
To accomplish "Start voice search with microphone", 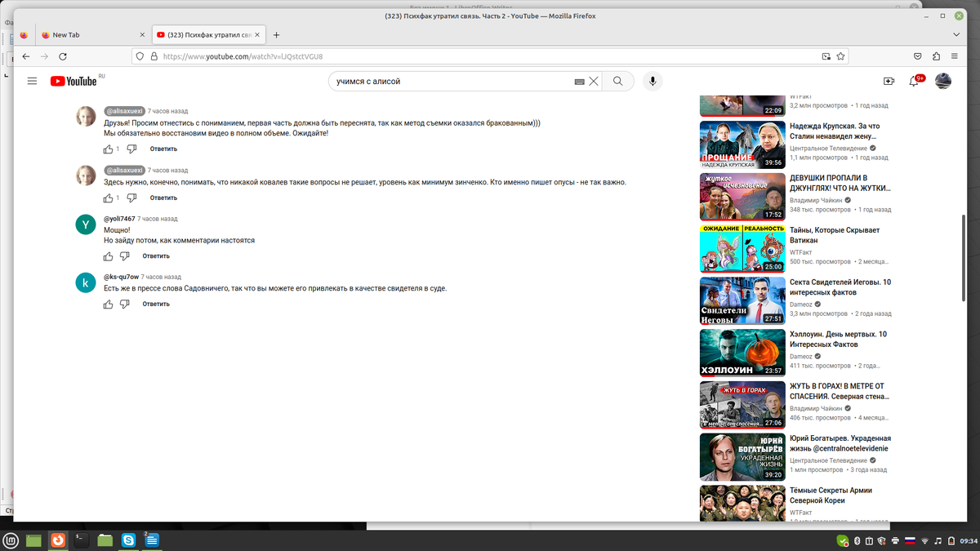I will pos(652,81).
